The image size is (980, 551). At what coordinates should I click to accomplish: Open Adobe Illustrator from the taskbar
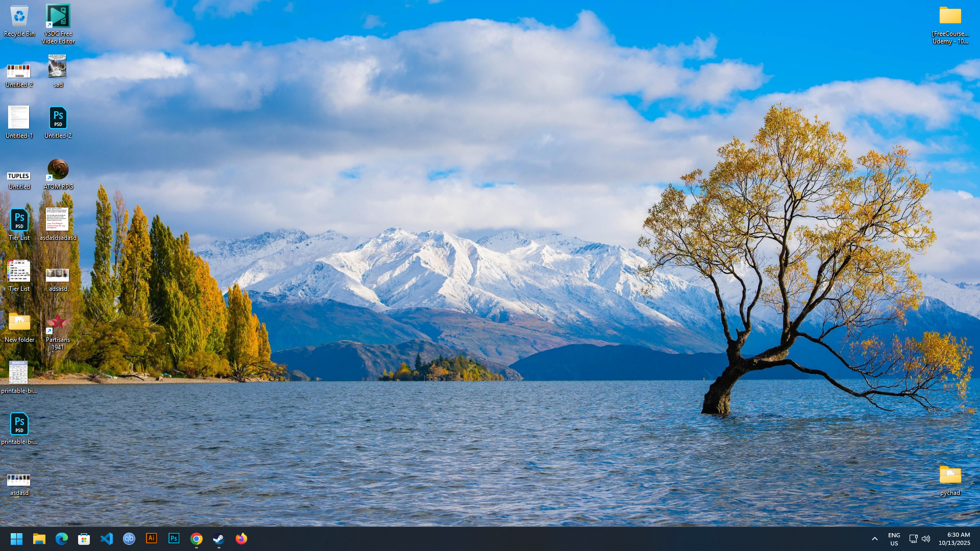152,538
